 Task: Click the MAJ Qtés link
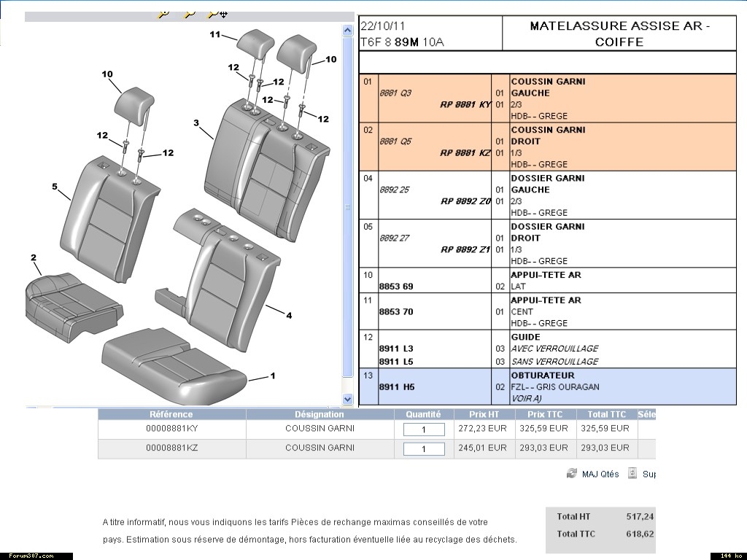(600, 474)
